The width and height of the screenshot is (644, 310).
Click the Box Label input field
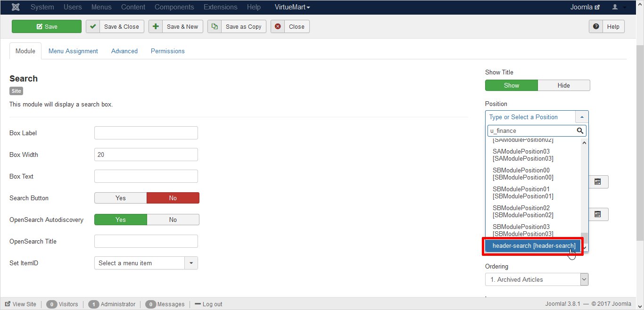(x=146, y=133)
